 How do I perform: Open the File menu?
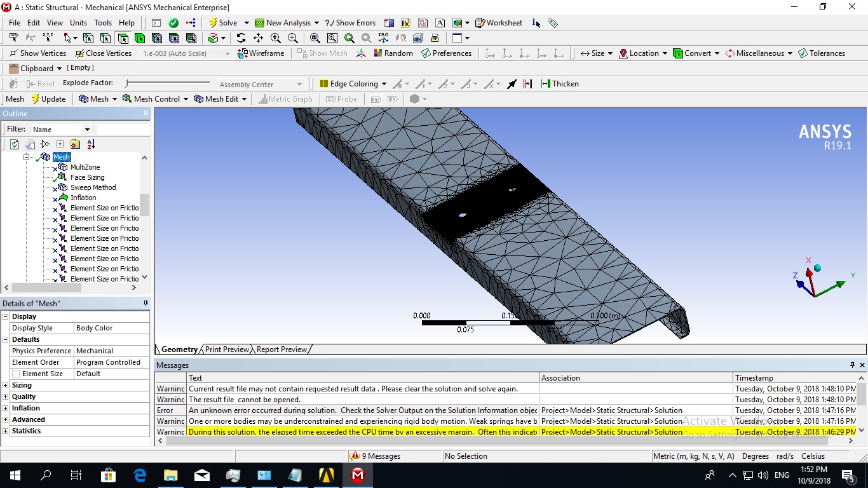click(x=15, y=23)
